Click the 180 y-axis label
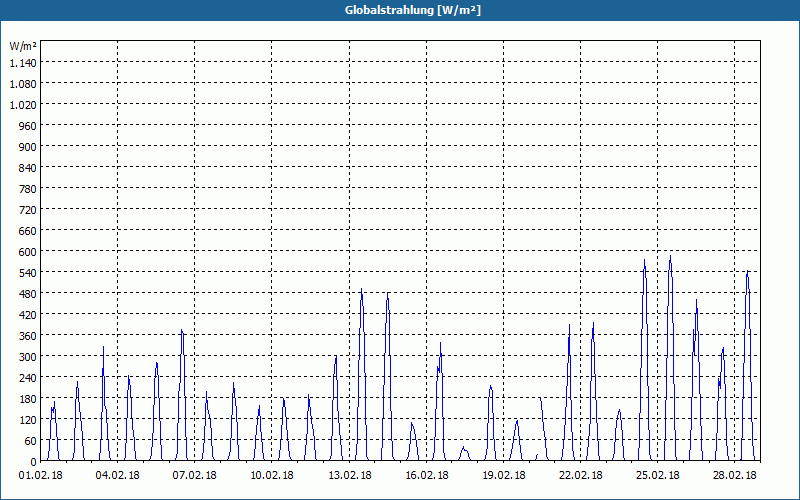Image resolution: width=800 pixels, height=500 pixels. pyautogui.click(x=28, y=398)
